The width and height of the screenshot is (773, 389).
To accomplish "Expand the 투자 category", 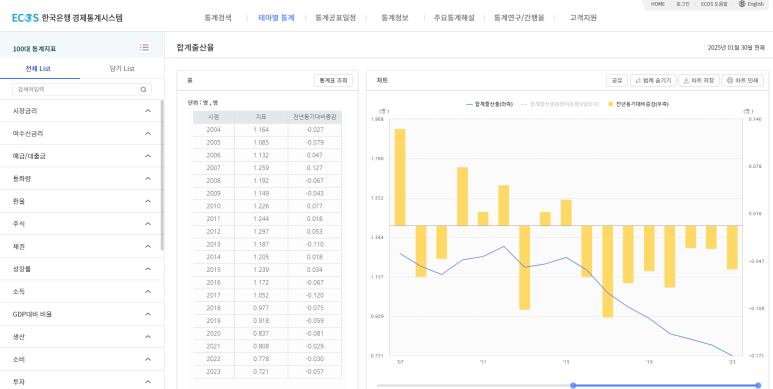I will (82, 382).
